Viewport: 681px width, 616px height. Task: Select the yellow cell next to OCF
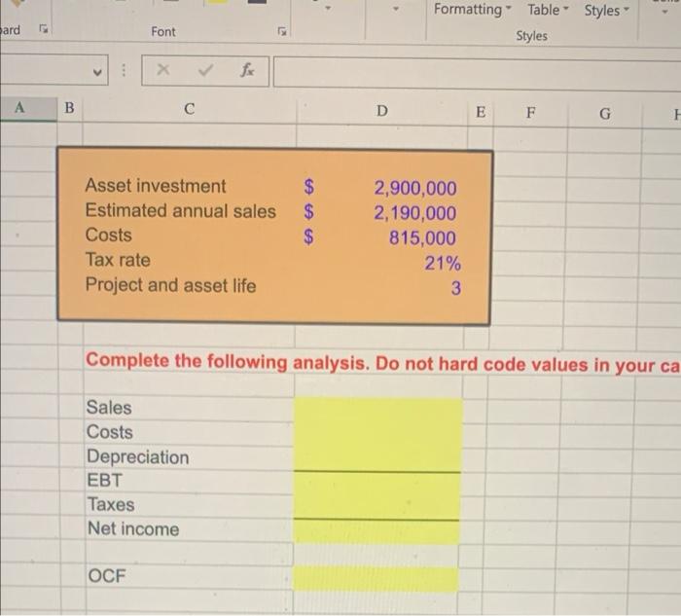(x=376, y=578)
